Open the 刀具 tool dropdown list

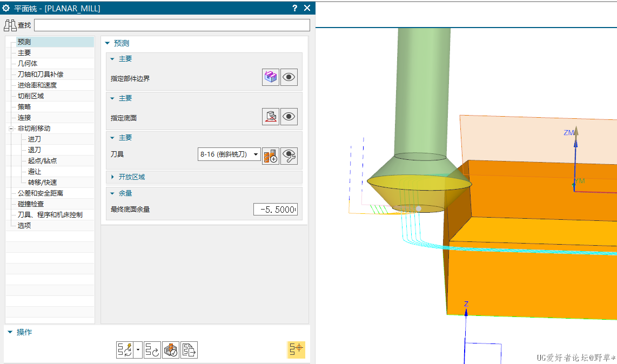pos(256,155)
